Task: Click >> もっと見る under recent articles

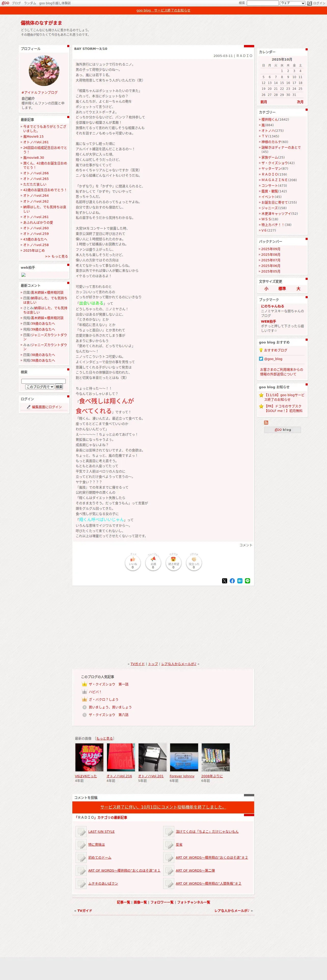Action: 56,256
